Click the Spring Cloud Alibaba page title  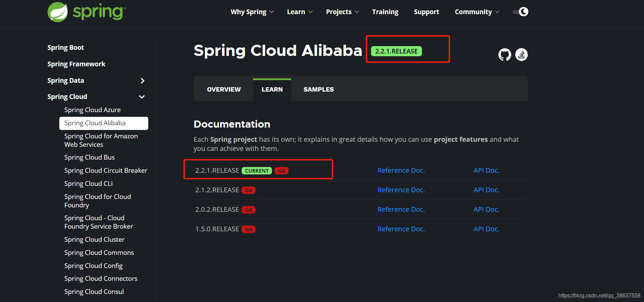[278, 51]
